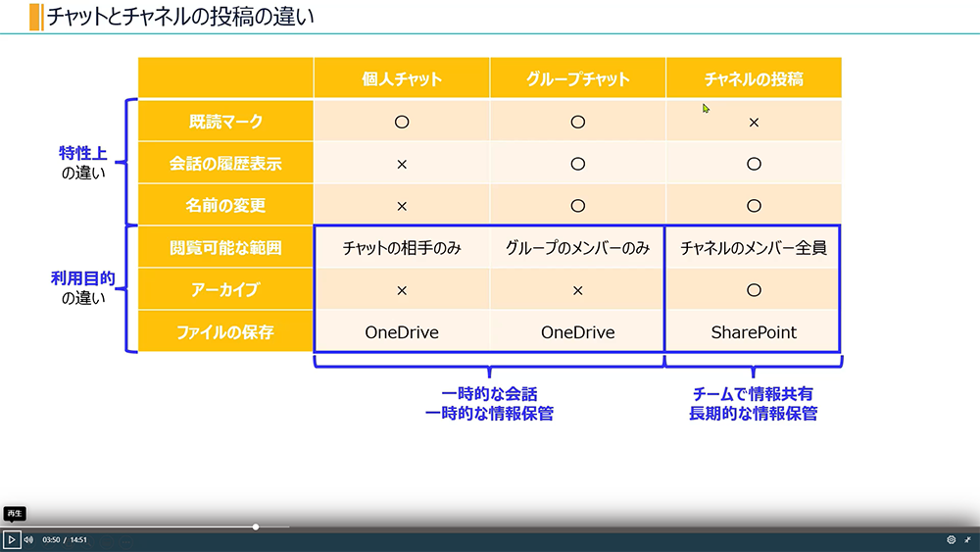Click the ○ for 名前の変更 in チャネルの投稿
This screenshot has width=980, height=552.
(x=754, y=206)
